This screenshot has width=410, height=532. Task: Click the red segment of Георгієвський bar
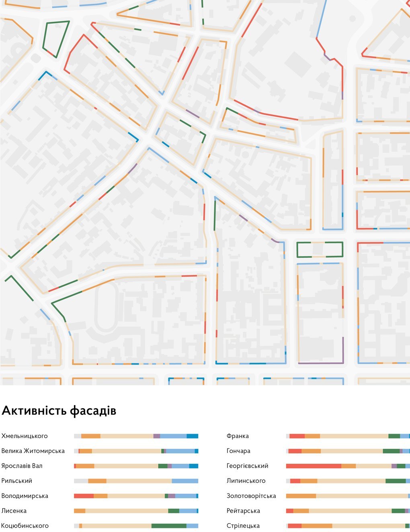(314, 466)
